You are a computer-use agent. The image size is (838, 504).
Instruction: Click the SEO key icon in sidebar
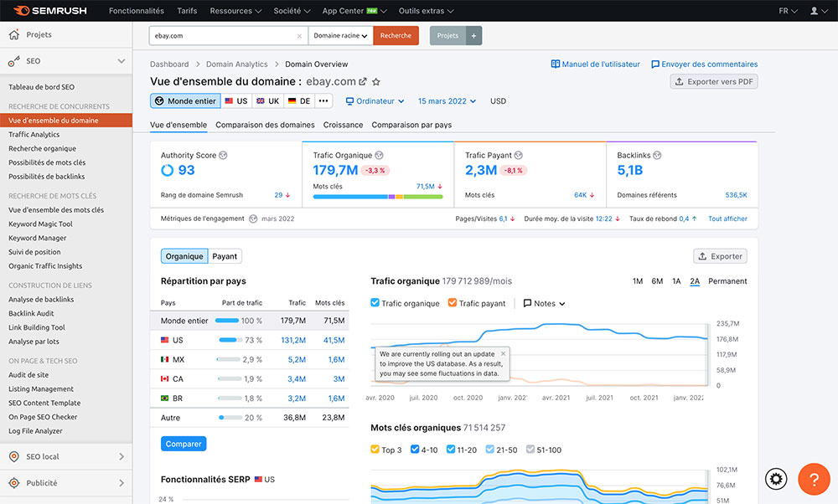(x=14, y=61)
